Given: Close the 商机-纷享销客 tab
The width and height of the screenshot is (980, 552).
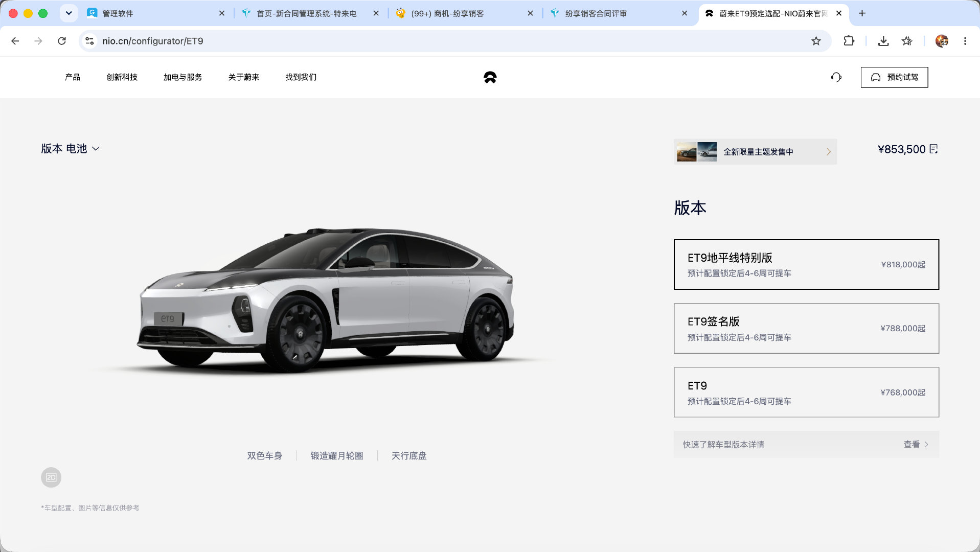Looking at the screenshot, I should coord(530,13).
